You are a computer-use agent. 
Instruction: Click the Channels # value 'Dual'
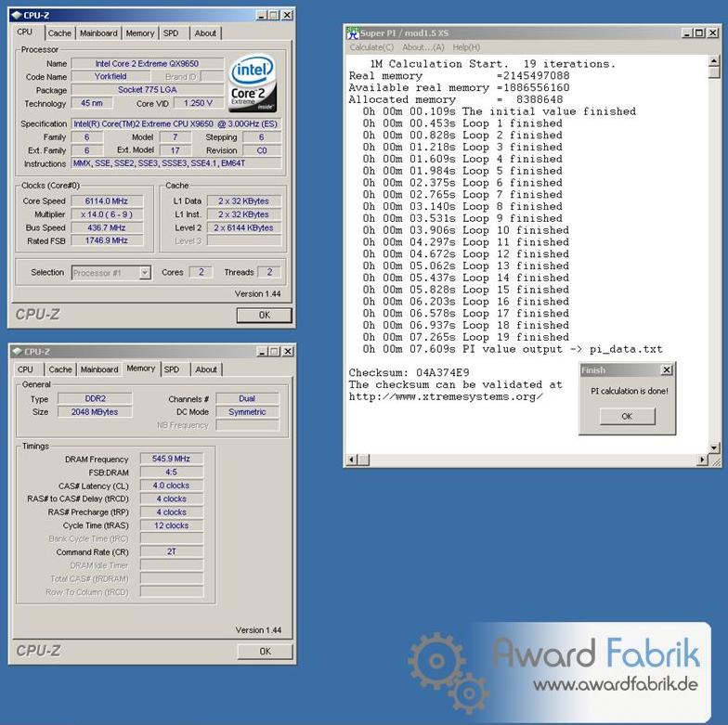(x=247, y=399)
